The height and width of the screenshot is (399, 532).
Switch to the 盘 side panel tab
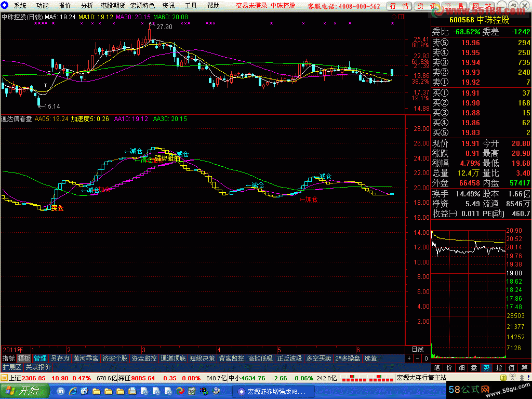click(474, 367)
